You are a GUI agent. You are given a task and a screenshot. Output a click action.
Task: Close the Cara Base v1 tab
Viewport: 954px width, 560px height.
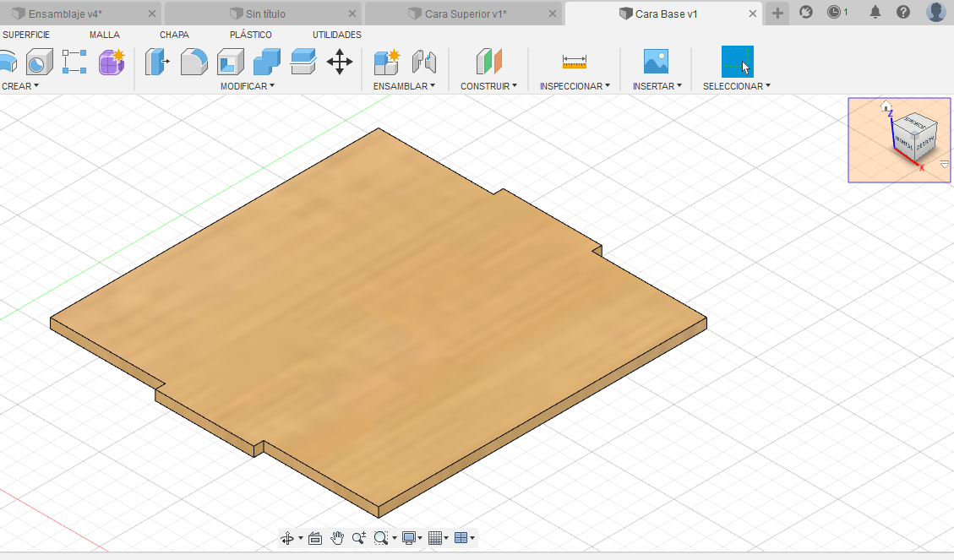(753, 14)
